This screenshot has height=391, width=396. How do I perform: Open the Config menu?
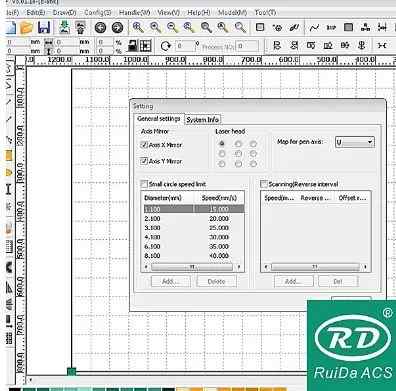click(98, 12)
